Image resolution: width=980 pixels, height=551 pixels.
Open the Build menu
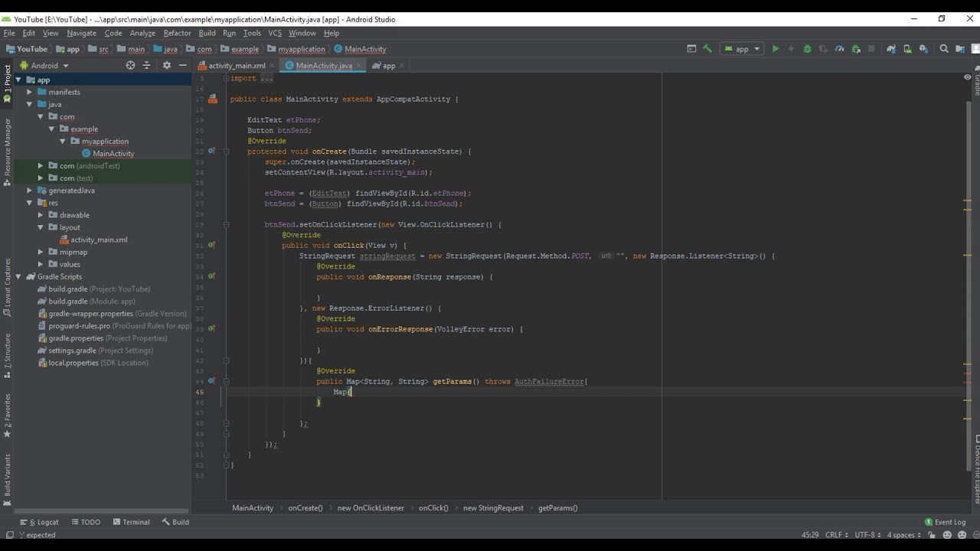pos(207,33)
